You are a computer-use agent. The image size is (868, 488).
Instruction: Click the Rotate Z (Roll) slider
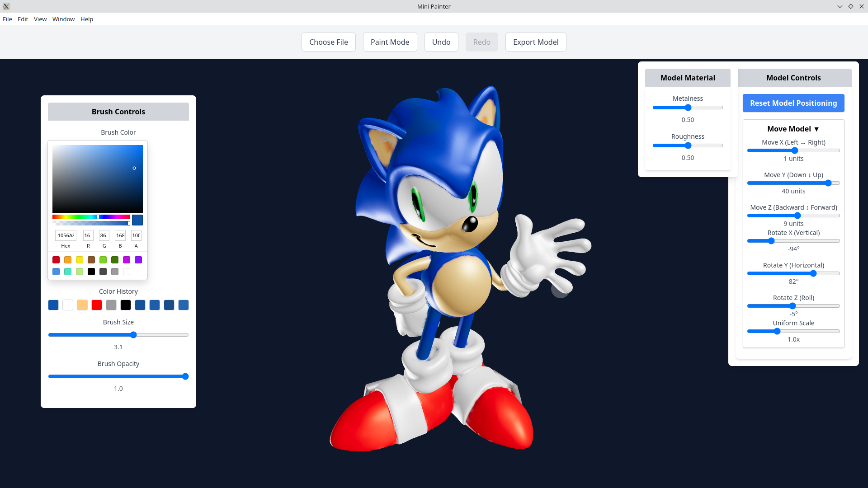point(793,306)
